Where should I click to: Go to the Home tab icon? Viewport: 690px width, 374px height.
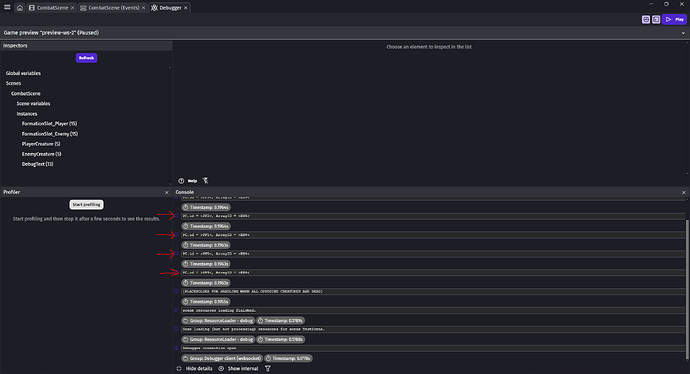click(x=20, y=7)
